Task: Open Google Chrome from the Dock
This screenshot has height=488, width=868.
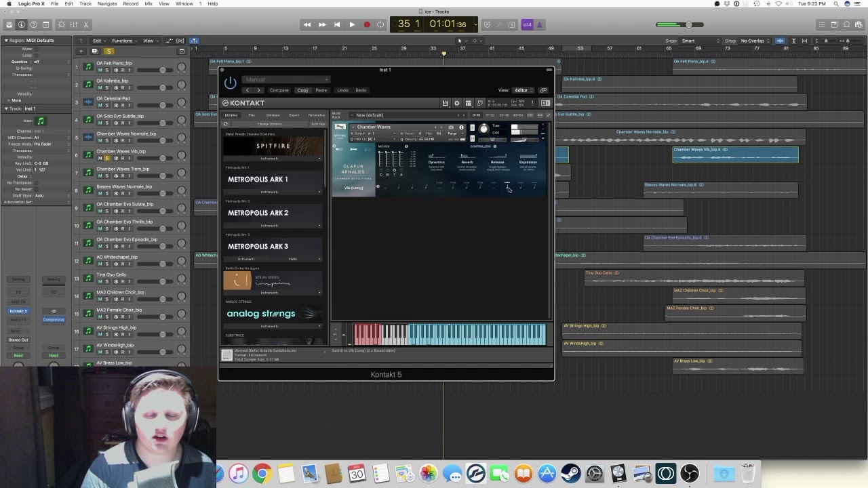Action: coord(262,474)
